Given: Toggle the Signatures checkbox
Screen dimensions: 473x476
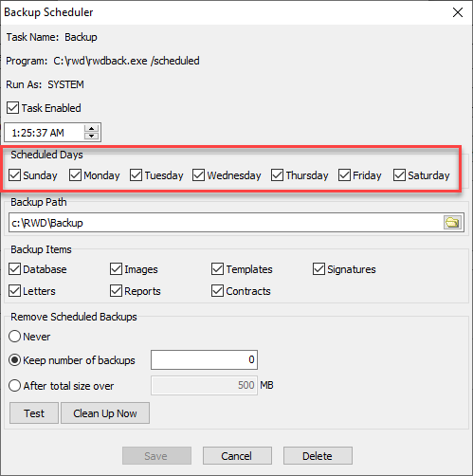Looking at the screenshot, I should pos(318,269).
